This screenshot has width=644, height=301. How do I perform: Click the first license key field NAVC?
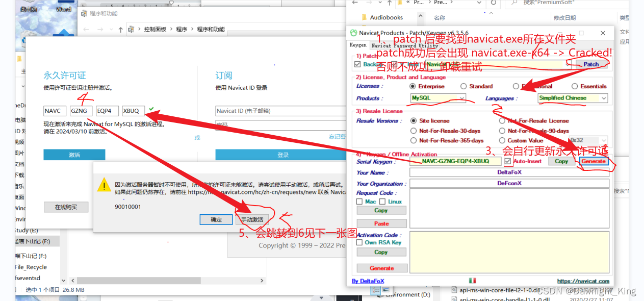tap(55, 111)
